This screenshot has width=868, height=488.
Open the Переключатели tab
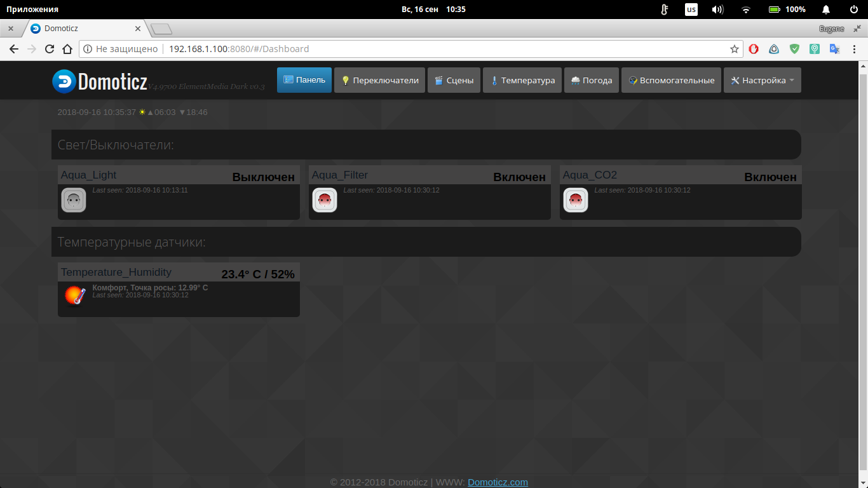click(379, 81)
